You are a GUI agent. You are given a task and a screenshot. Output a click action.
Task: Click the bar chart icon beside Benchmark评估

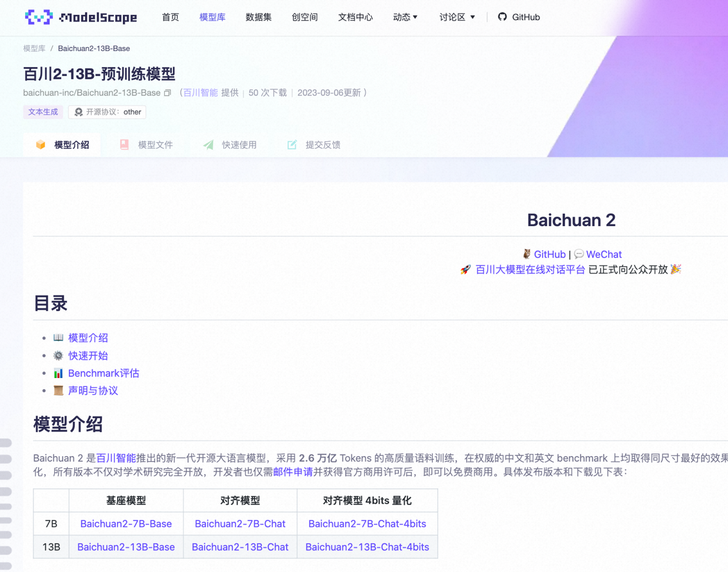[58, 373]
